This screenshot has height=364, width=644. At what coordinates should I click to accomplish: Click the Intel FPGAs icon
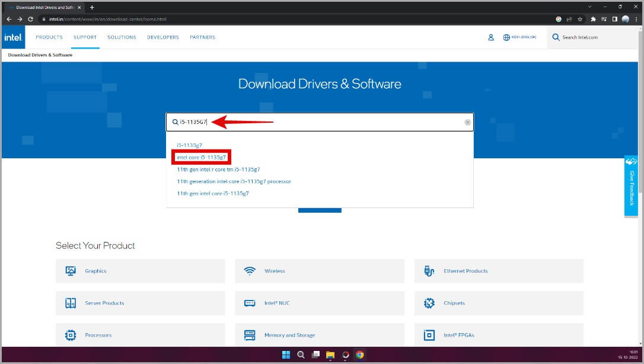click(429, 336)
